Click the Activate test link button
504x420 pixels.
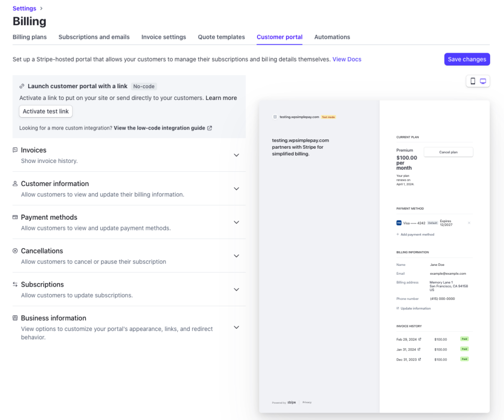tap(46, 111)
